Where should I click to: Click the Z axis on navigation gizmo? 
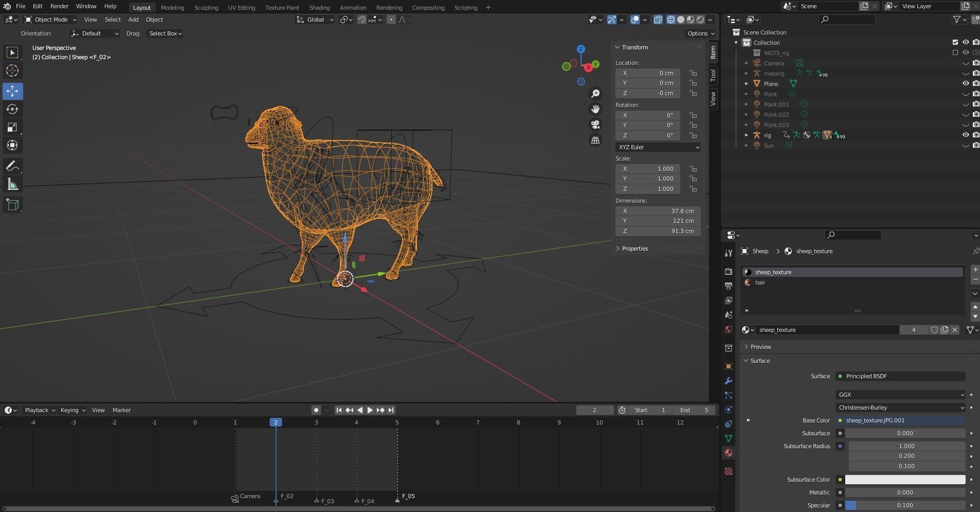[x=580, y=49]
